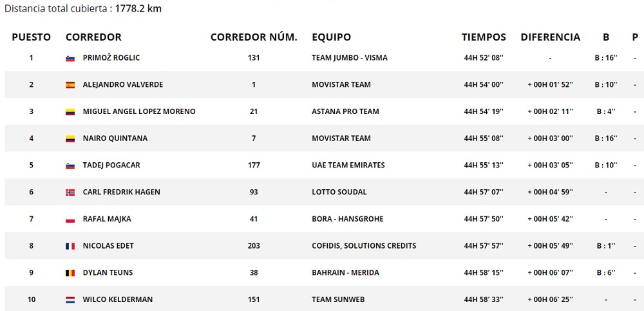The image size is (644, 311).
Task: Click the Colombian flag beside Nairo Quintana
Action: [70, 138]
